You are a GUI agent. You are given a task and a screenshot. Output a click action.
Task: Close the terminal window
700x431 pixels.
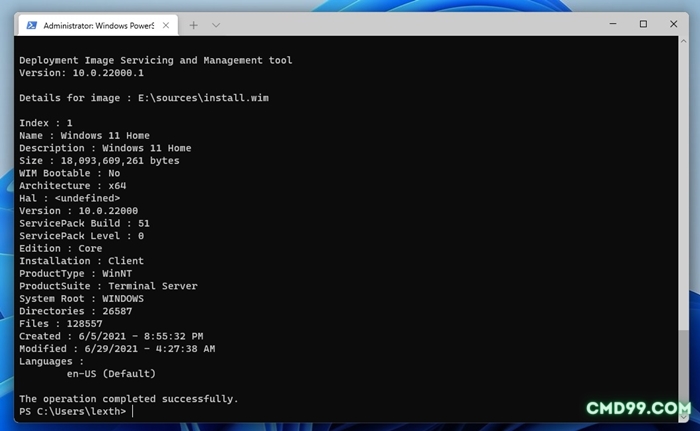tap(674, 24)
